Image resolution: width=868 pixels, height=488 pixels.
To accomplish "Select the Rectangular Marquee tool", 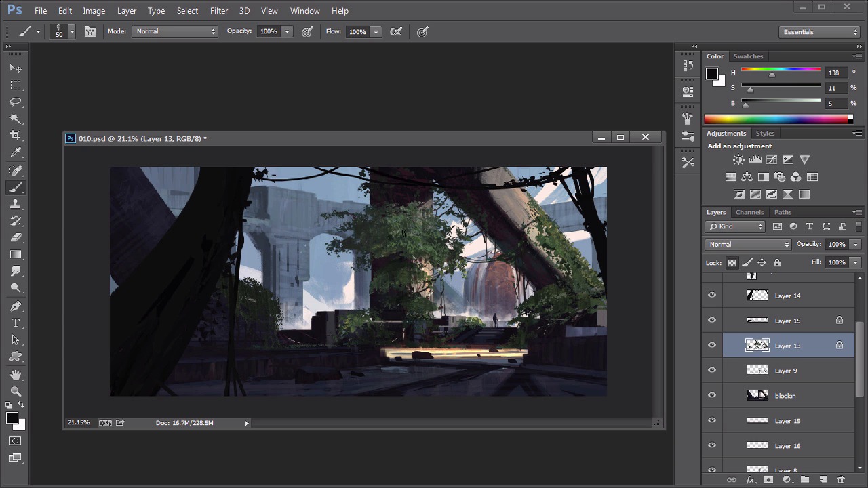I will click(16, 85).
